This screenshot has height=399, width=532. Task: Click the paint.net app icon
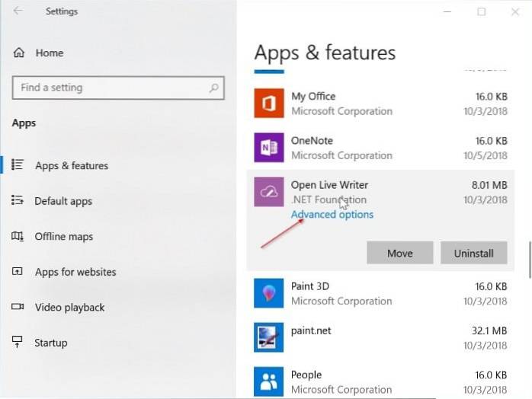[x=268, y=337]
